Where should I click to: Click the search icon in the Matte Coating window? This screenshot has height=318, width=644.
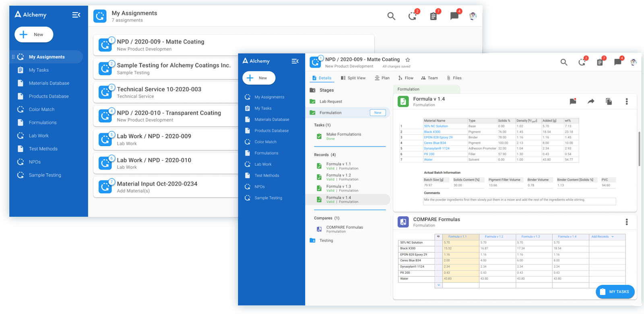tap(564, 62)
